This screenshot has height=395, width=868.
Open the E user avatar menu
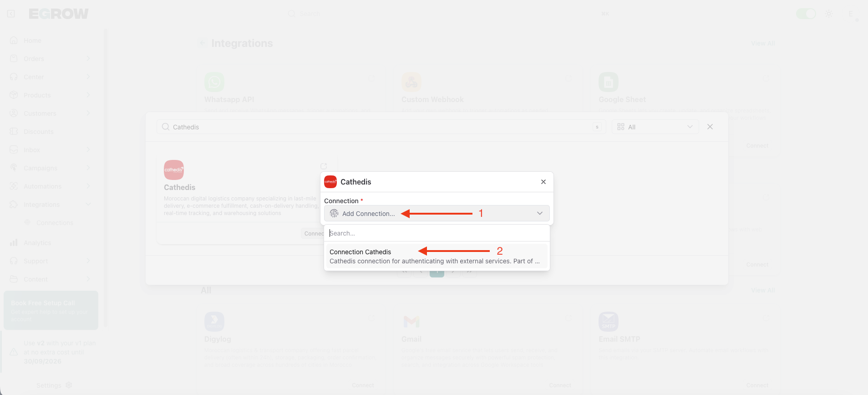850,14
